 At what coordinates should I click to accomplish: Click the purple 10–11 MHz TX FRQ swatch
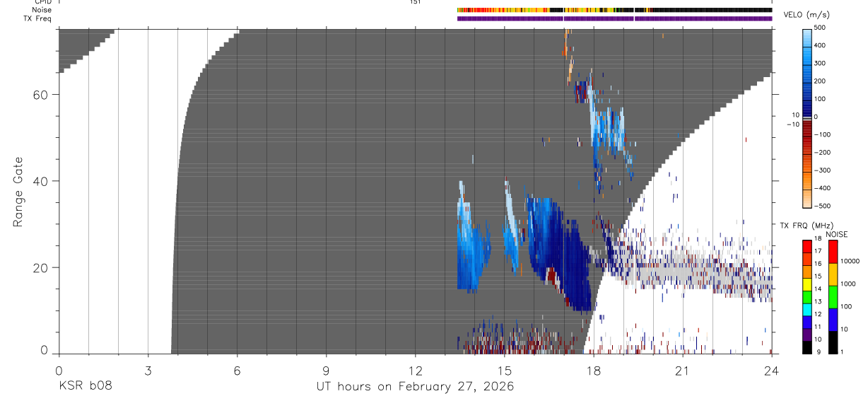click(807, 335)
